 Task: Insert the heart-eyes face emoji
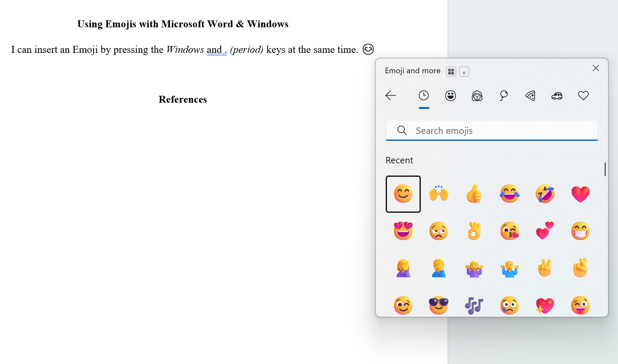coord(403,231)
